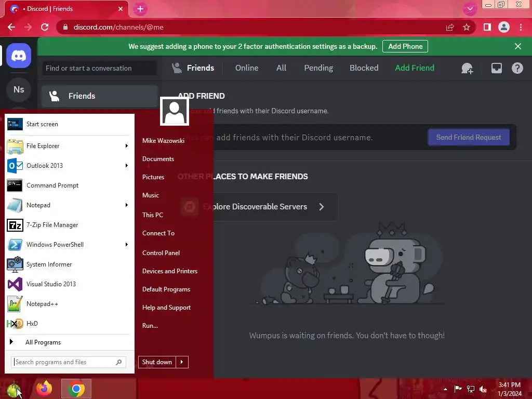Expand Windows PowerShell jump list arrow

point(127,245)
